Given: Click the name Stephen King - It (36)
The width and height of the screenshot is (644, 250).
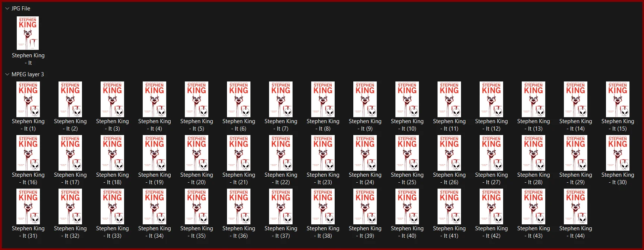Looking at the screenshot, I should [239, 232].
